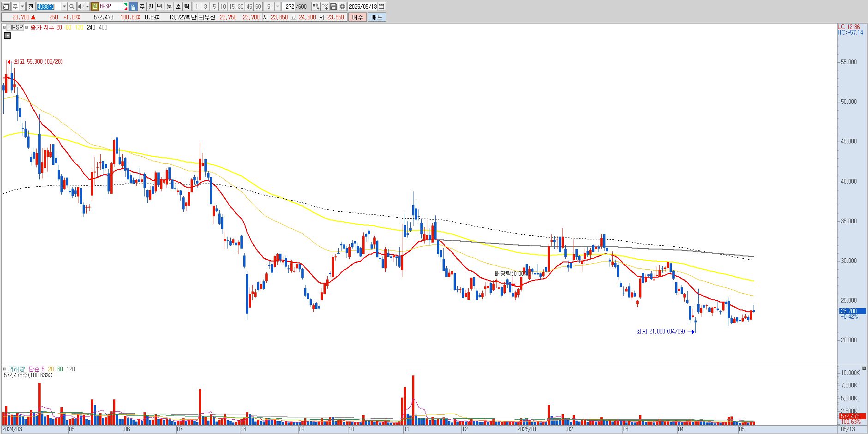This screenshot has height=434, width=868.
Task: Open the calendar date picker icon
Action: coord(382,6)
